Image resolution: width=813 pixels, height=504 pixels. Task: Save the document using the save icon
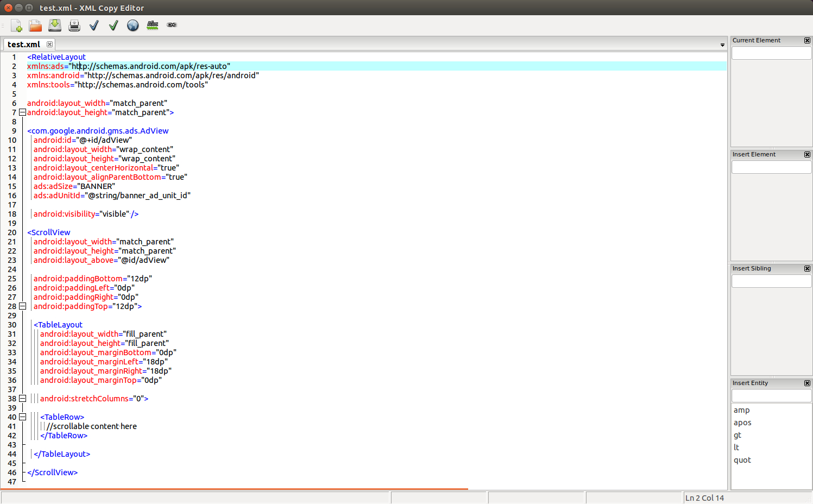pyautogui.click(x=54, y=25)
